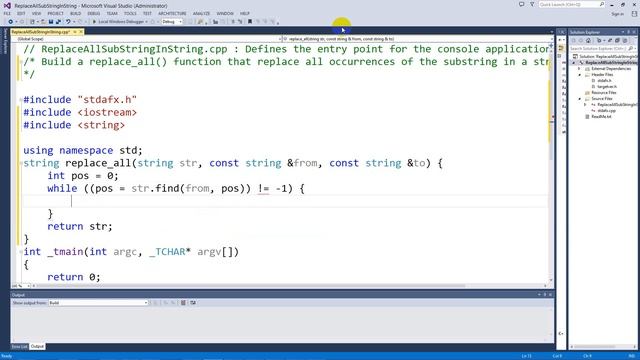Click the Clear All output icon
The width and height of the screenshot is (640, 360).
click(x=183, y=303)
